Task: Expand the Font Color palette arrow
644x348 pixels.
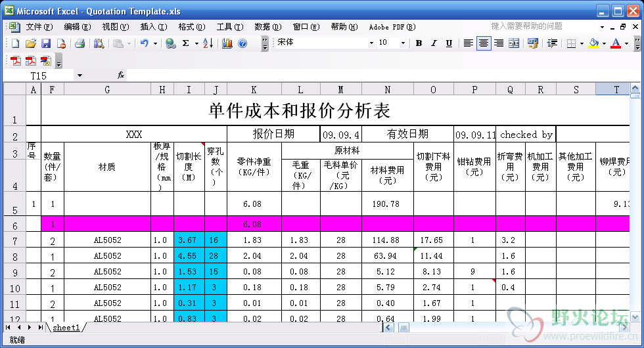Action: pos(626,43)
